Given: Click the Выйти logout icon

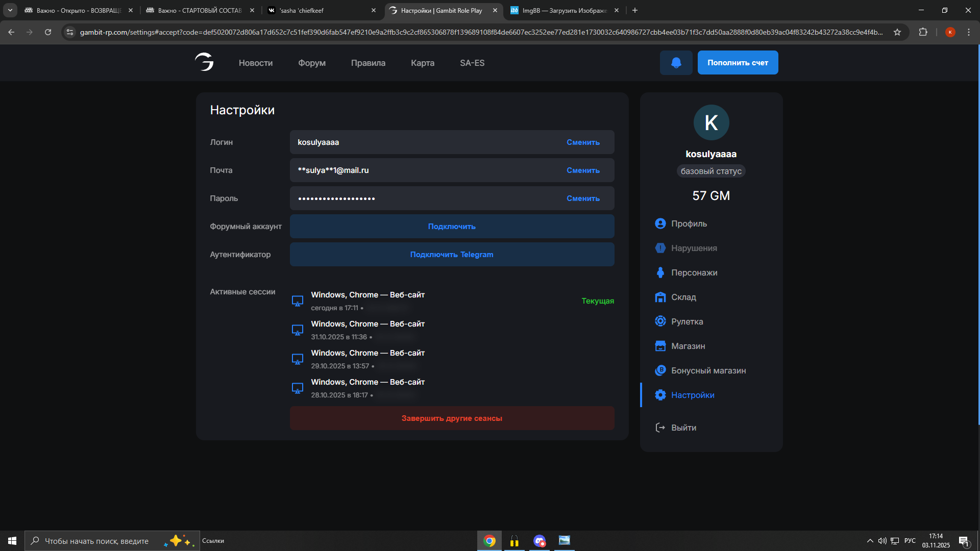Looking at the screenshot, I should (660, 428).
